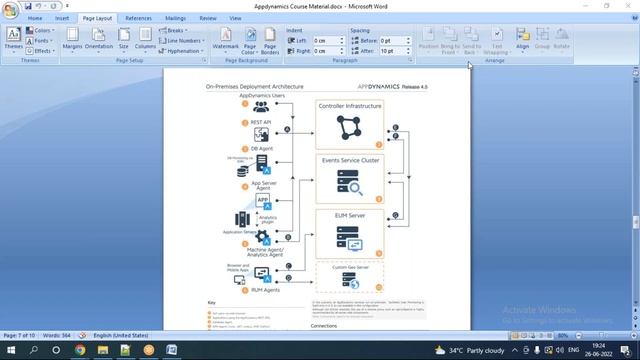
Task: Save document via Quick Access toolbar
Action: point(28,6)
